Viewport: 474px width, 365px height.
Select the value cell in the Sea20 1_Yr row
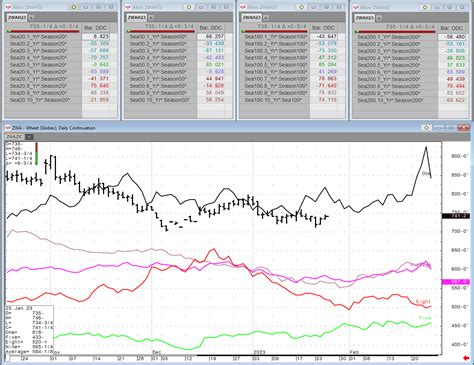coord(96,37)
